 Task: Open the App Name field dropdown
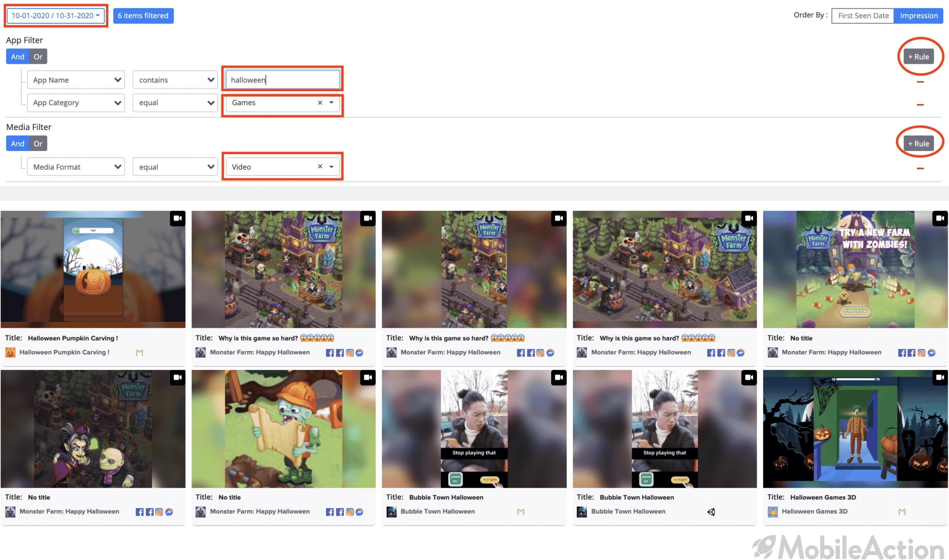(x=76, y=80)
